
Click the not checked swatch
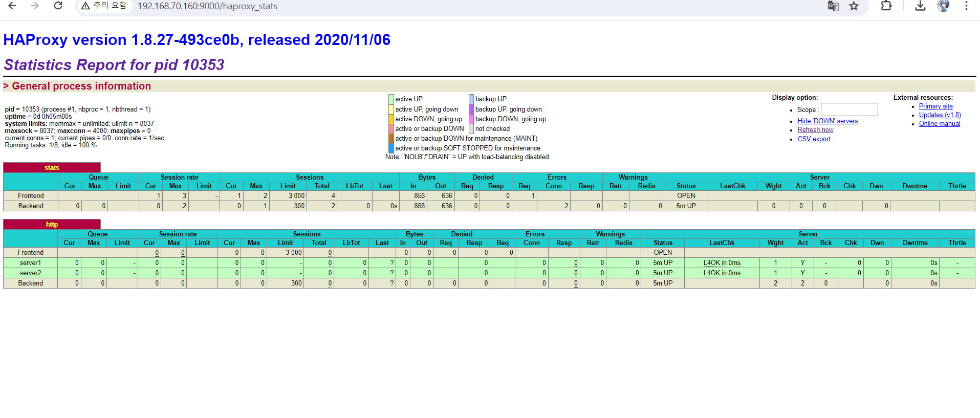click(x=471, y=128)
